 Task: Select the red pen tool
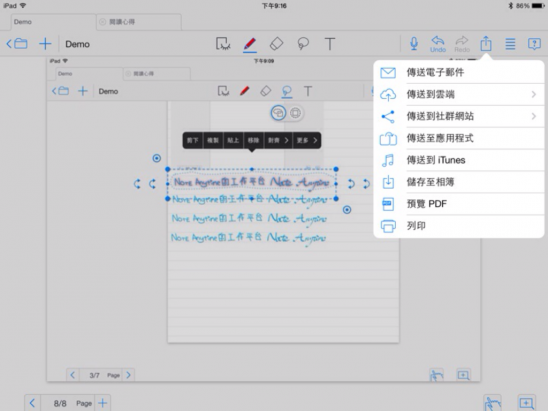(250, 44)
